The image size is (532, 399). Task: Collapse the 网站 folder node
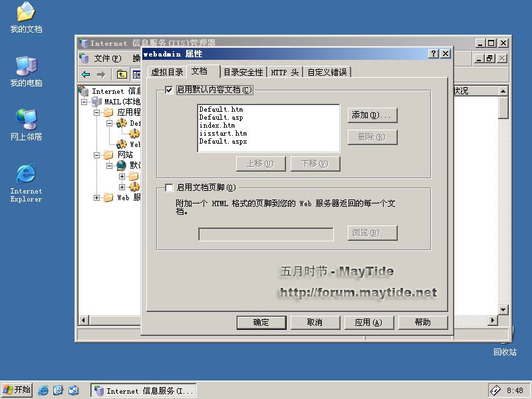[97, 155]
